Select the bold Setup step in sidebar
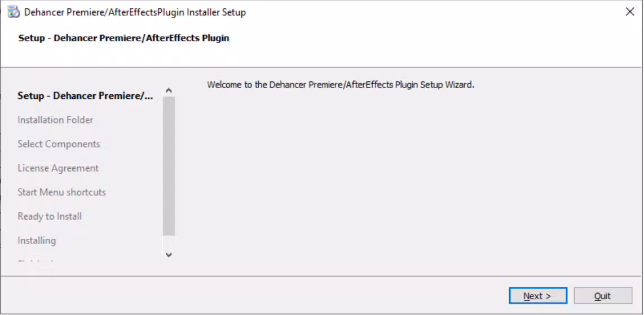This screenshot has width=644, height=315. (85, 96)
